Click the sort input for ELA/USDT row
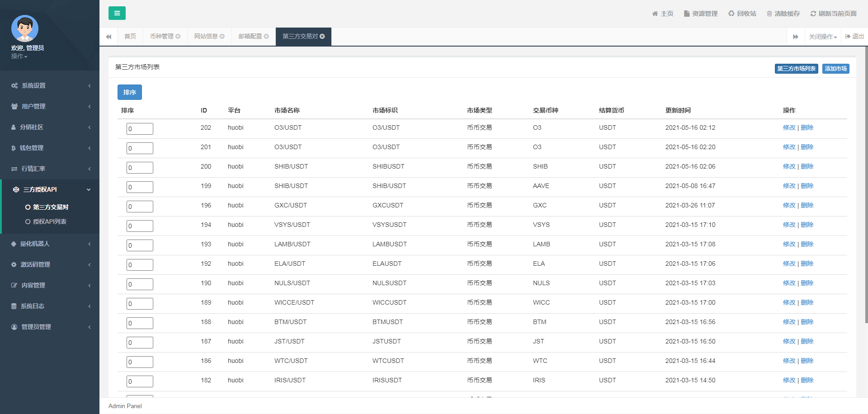 click(x=140, y=265)
